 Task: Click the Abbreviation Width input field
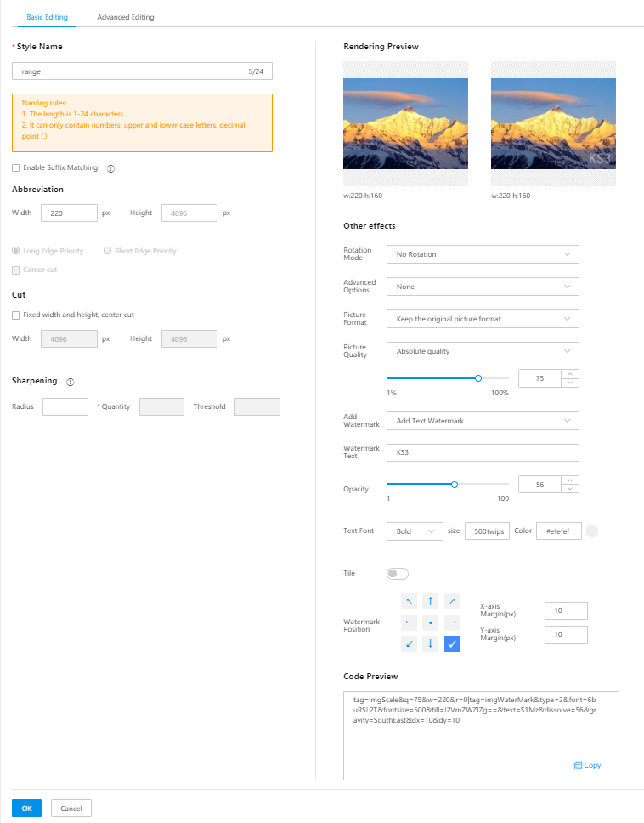tap(69, 213)
